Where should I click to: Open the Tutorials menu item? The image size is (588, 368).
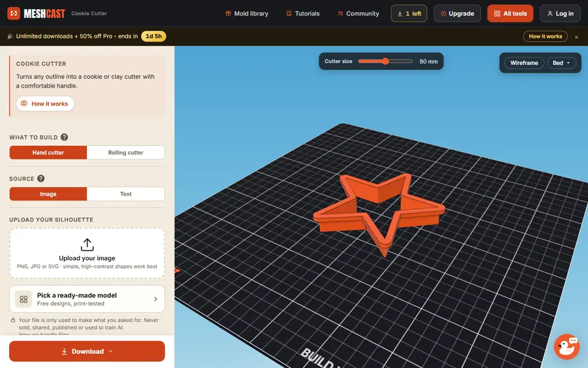coord(303,13)
